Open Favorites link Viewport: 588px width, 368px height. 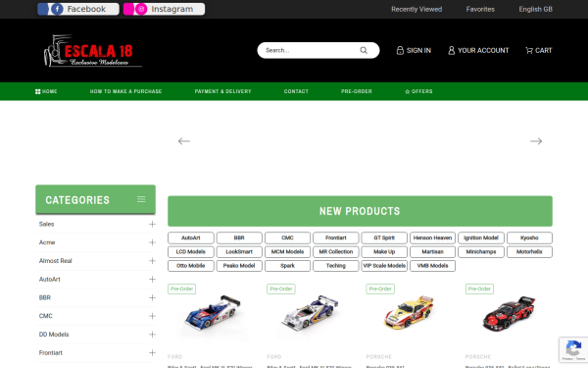point(480,10)
